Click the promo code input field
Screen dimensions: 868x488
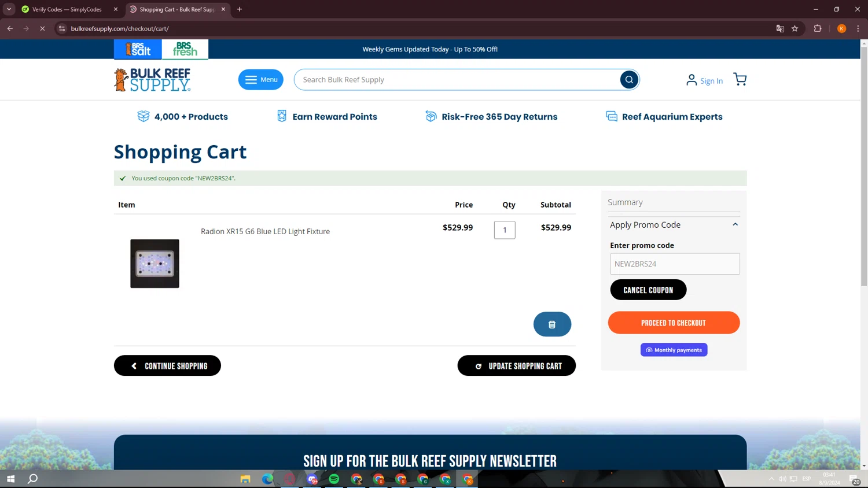click(675, 264)
